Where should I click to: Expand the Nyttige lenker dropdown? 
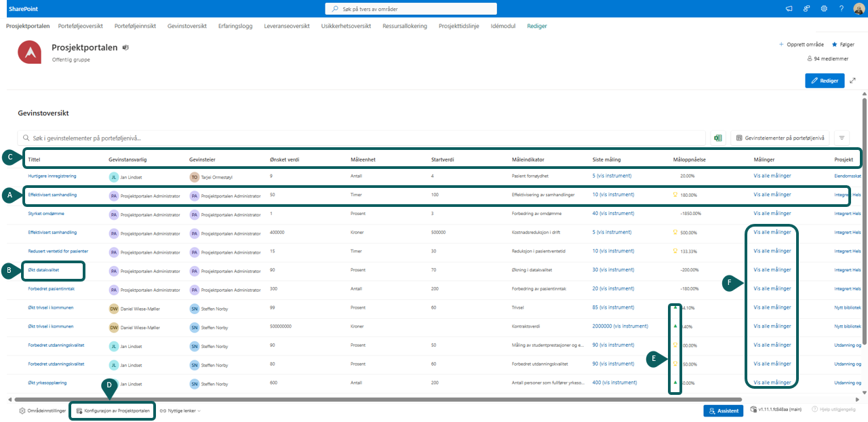coord(180,410)
